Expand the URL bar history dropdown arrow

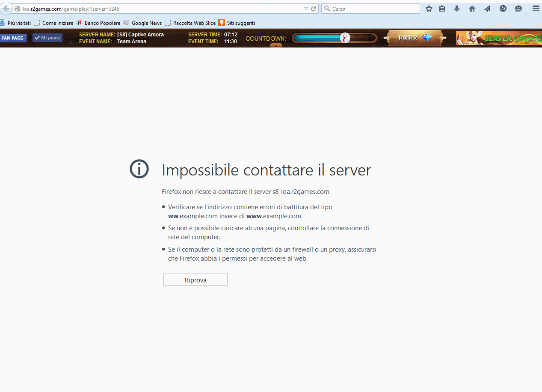pyautogui.click(x=306, y=9)
